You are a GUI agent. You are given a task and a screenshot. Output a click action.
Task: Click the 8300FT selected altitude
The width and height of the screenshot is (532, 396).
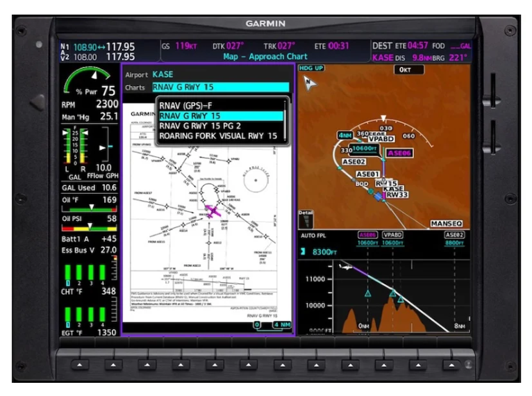(x=324, y=252)
